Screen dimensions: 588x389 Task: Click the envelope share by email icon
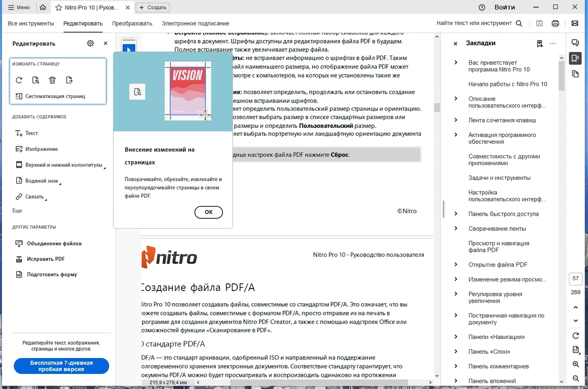click(x=575, y=23)
